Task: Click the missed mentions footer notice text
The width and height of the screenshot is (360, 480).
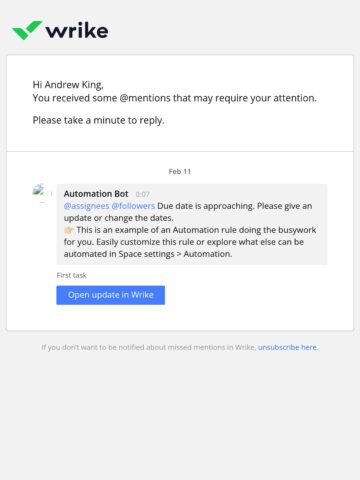Action: point(149,347)
